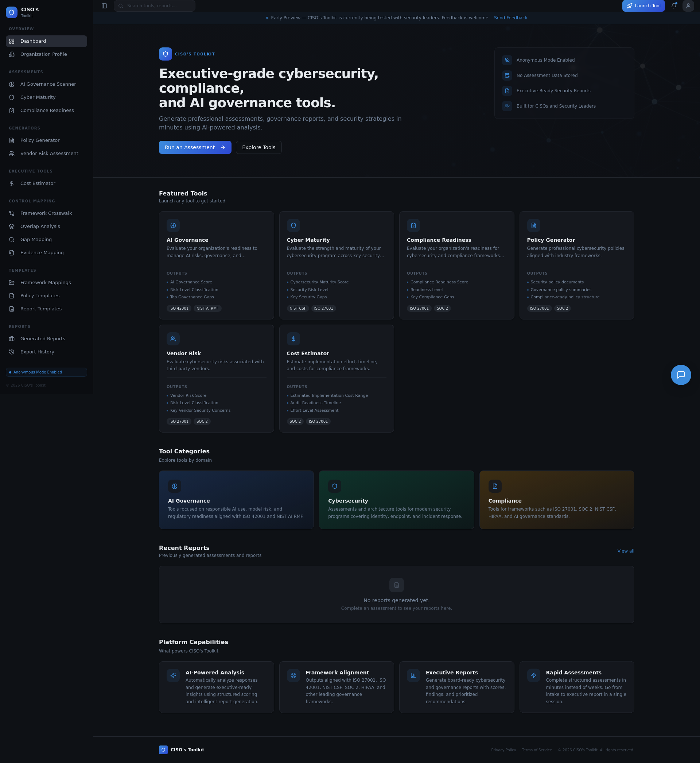The width and height of the screenshot is (700, 763).
Task: Click View all recent reports link
Action: [625, 551]
